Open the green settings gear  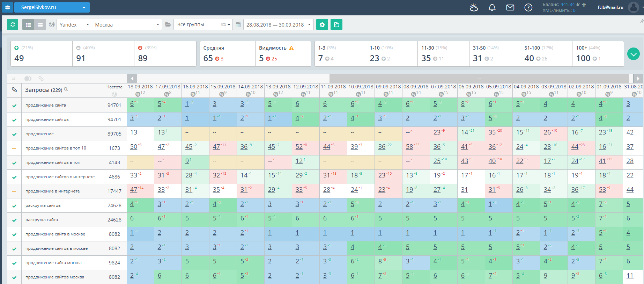coord(322,24)
